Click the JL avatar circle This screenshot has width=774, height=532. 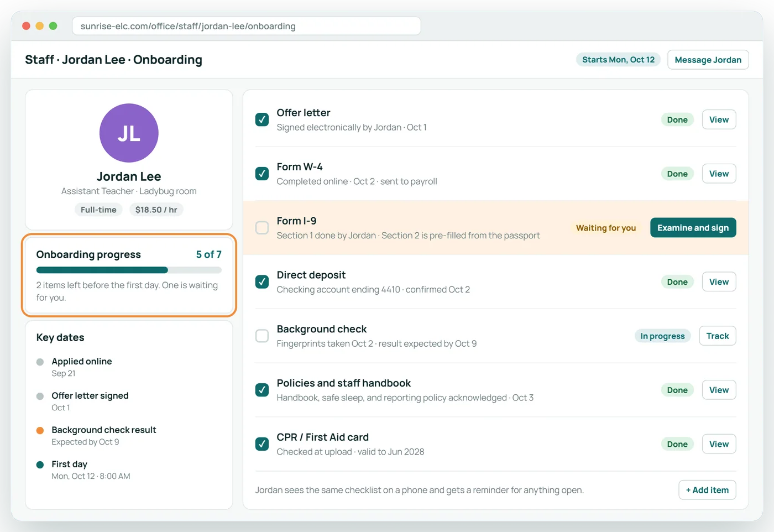pos(129,133)
